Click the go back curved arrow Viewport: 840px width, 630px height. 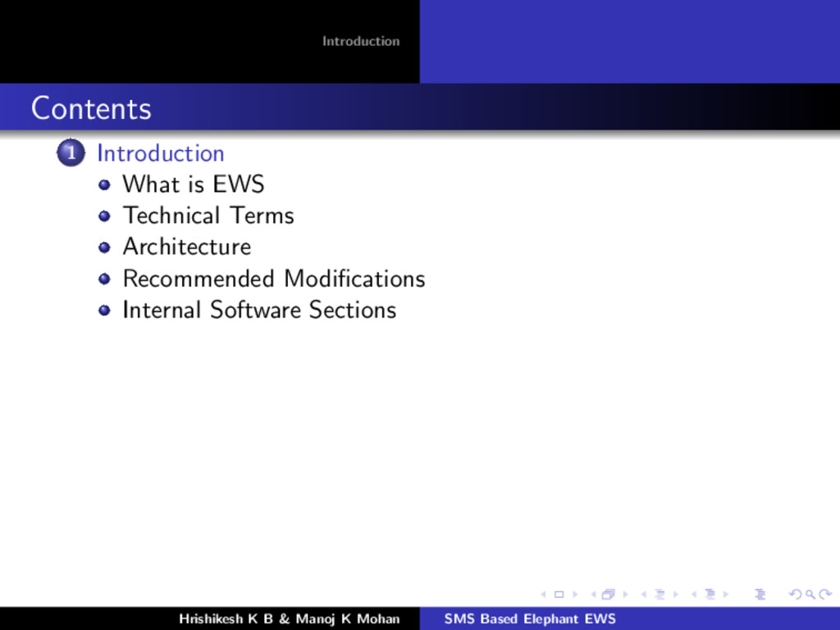796,594
